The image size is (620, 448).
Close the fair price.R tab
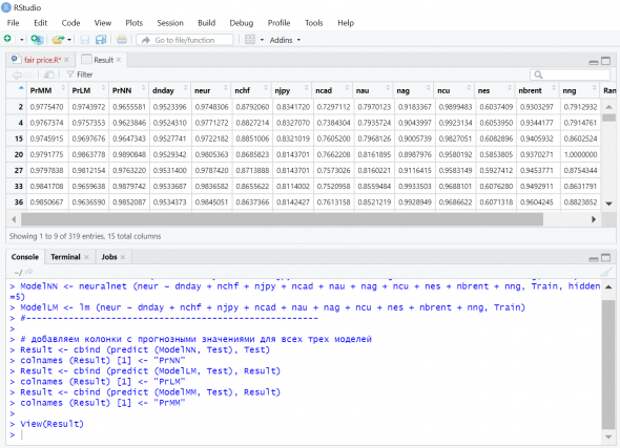pyautogui.click(x=67, y=60)
